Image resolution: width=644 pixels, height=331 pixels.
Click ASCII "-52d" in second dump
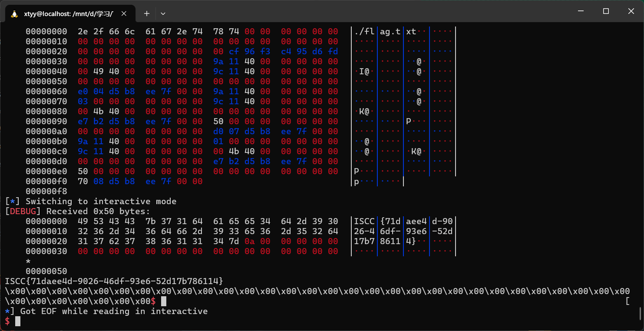tap(443, 232)
